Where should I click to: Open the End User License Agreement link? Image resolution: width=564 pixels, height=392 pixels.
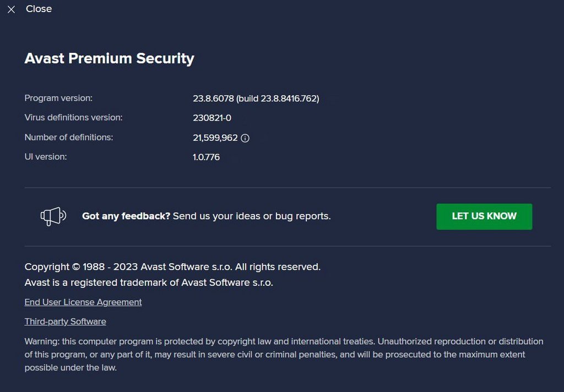[83, 302]
